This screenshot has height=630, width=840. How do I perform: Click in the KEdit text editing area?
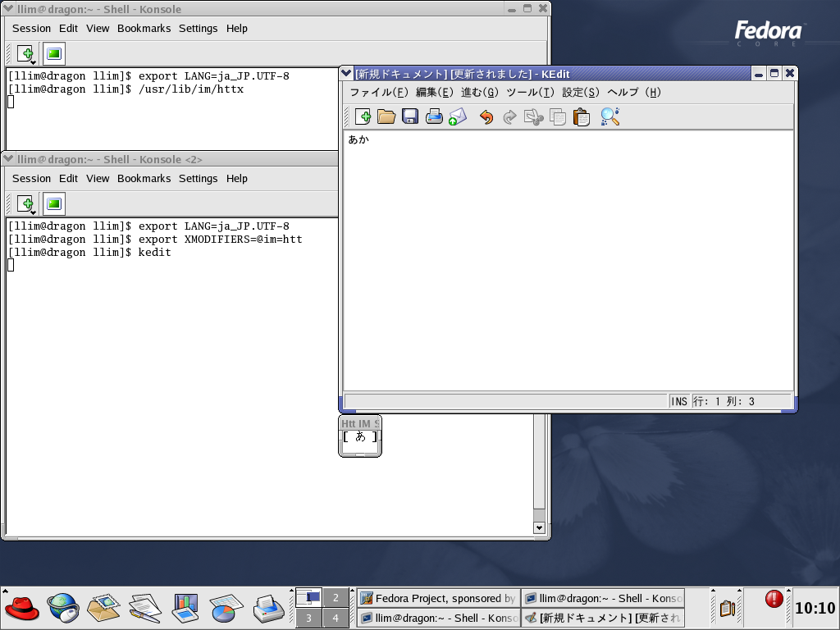568,260
